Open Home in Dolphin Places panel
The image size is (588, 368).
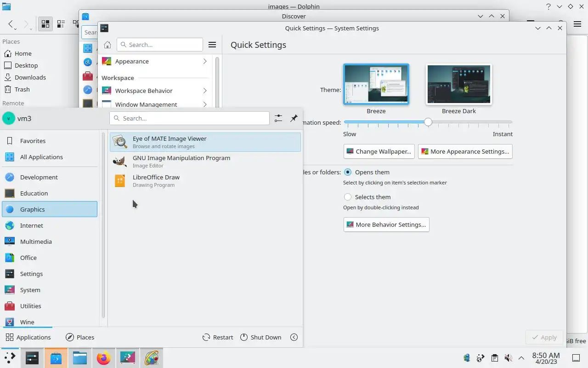click(x=18, y=53)
